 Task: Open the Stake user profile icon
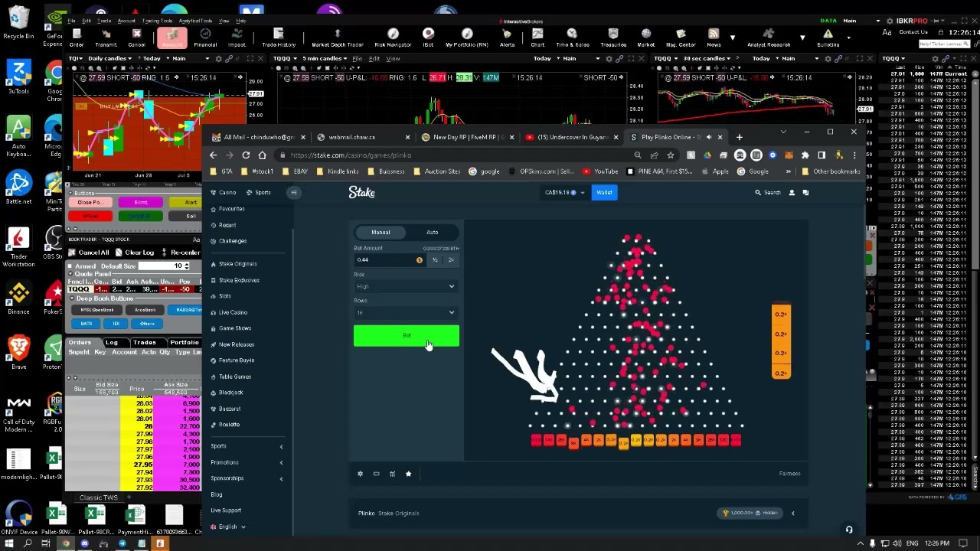click(x=792, y=192)
